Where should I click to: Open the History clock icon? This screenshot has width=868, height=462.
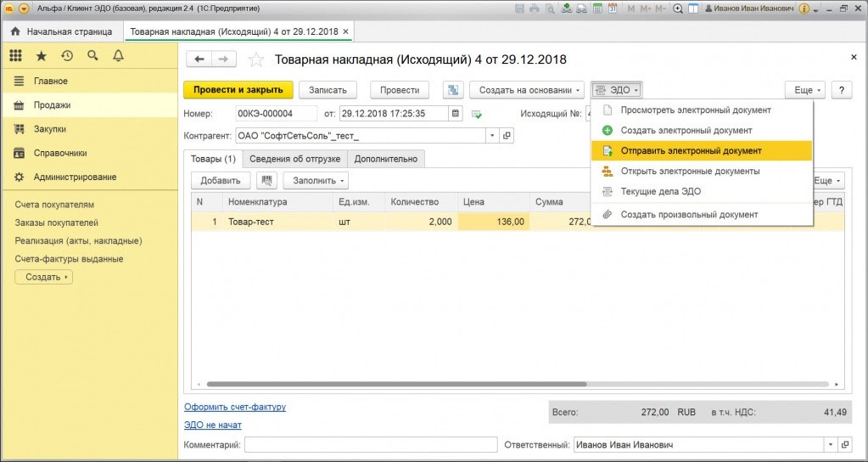[67, 56]
